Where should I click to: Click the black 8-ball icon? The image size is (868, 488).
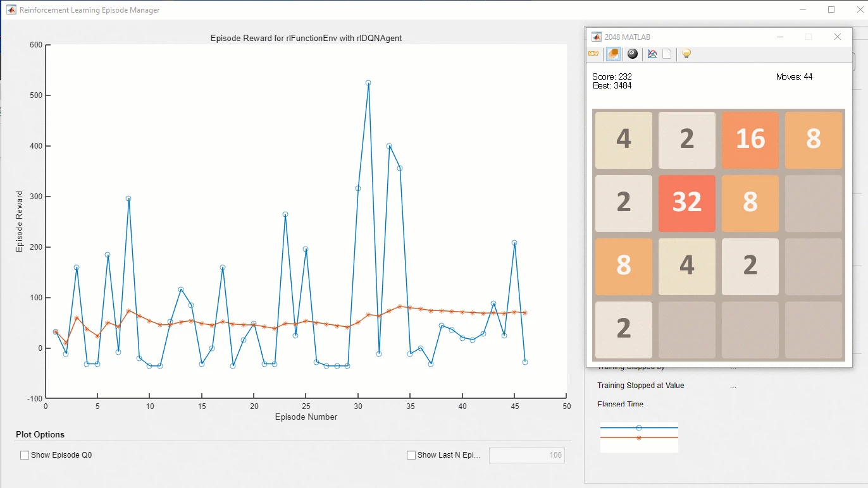(633, 54)
